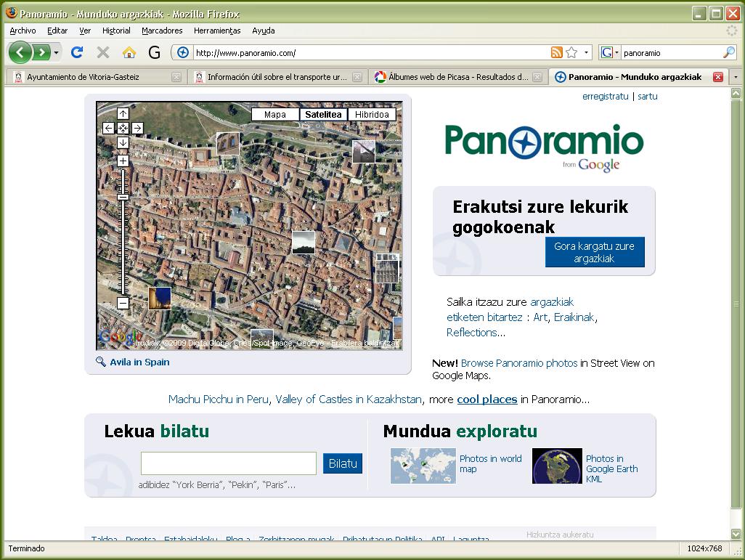The width and height of the screenshot is (745, 560).
Task: Click the Avila in Spain link
Action: click(x=139, y=362)
